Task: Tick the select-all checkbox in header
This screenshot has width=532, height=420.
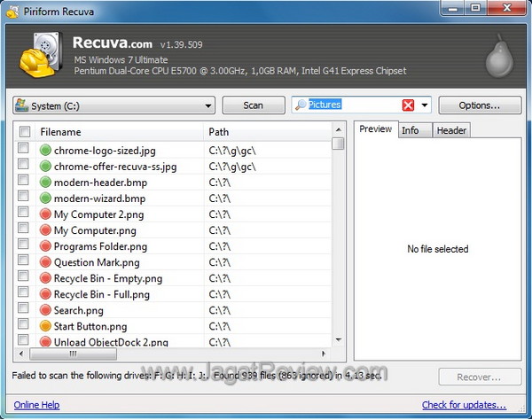Action: (x=25, y=131)
